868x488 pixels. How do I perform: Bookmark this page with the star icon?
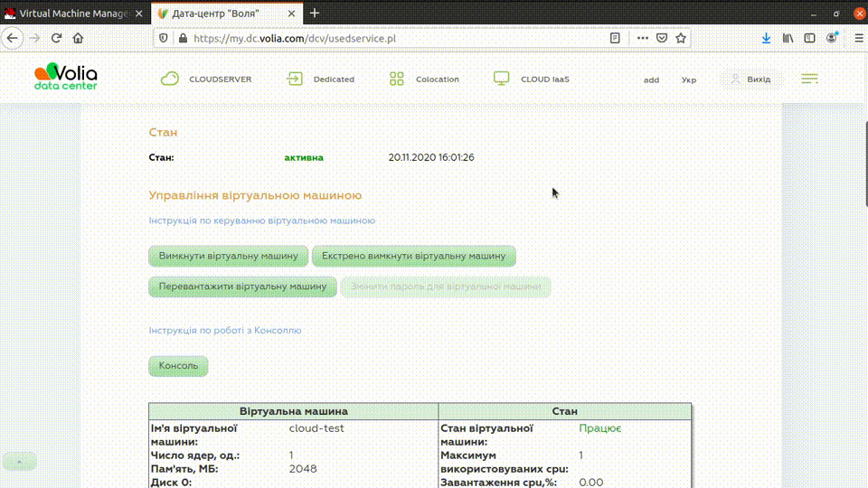pos(681,39)
